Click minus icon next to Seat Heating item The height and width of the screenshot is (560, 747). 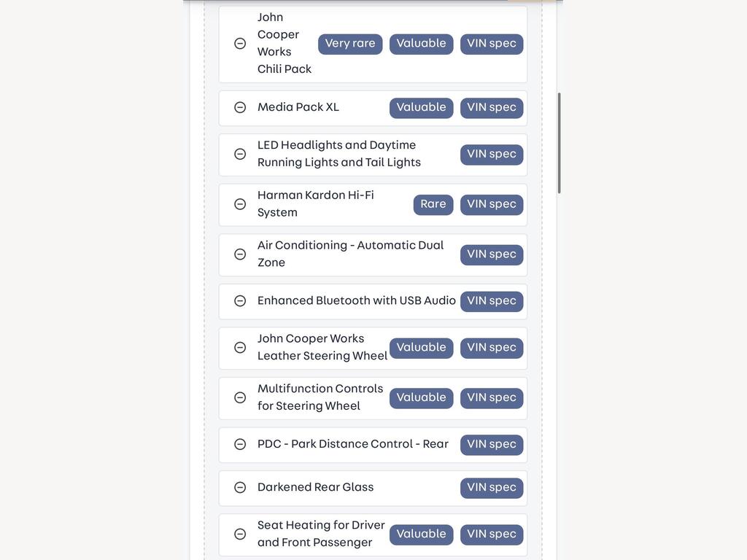click(240, 534)
